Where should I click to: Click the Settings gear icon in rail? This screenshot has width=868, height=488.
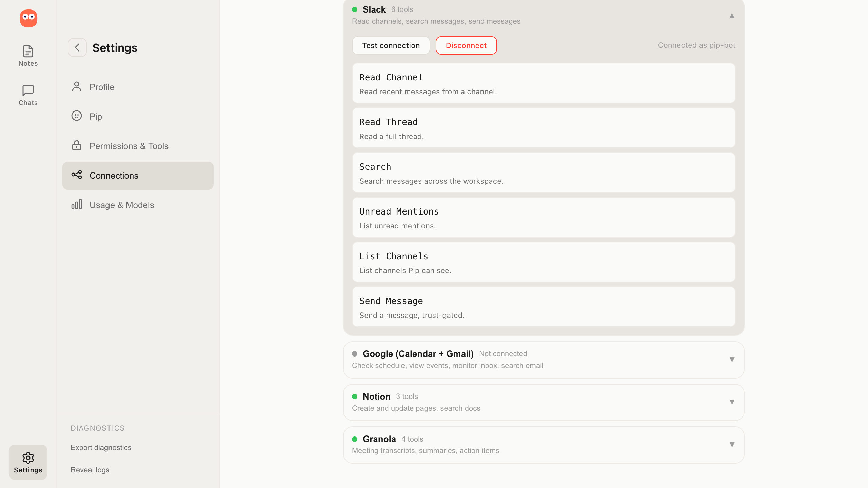pyautogui.click(x=28, y=458)
